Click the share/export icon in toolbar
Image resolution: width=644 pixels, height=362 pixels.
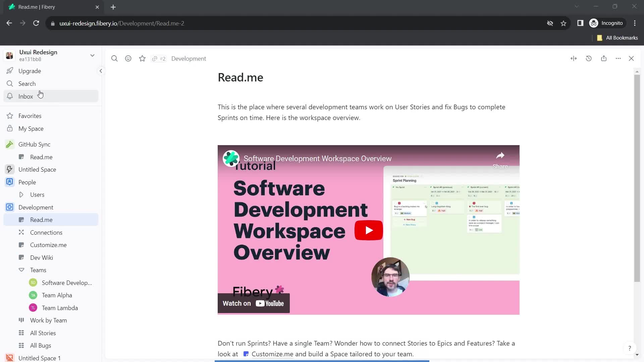604,58
